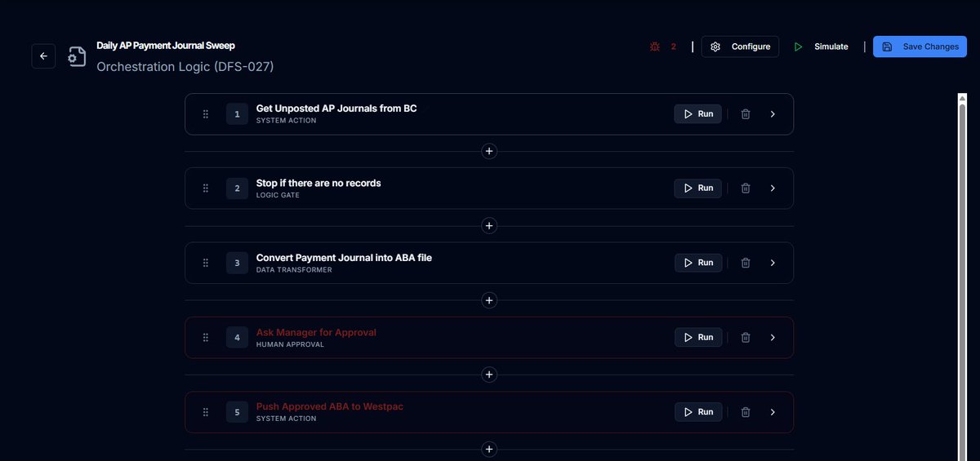
Task: Grab the drag handle of step 5
Action: coord(206,412)
